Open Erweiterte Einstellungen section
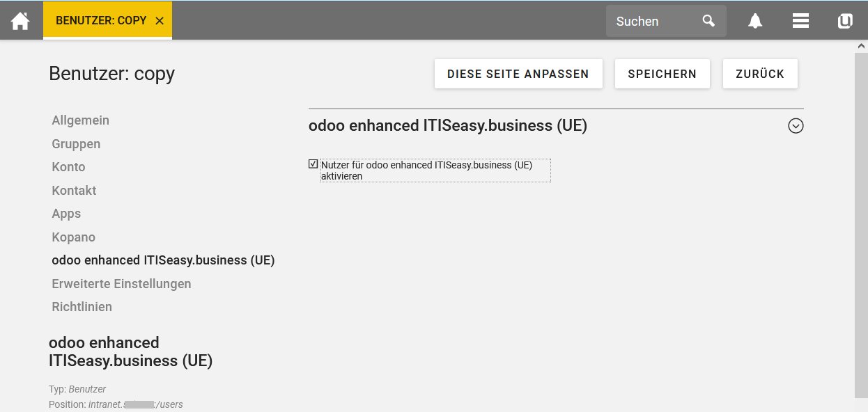 (121, 284)
